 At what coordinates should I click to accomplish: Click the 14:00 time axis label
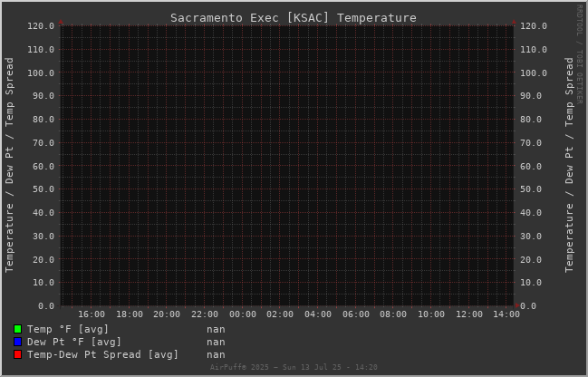tap(506, 314)
